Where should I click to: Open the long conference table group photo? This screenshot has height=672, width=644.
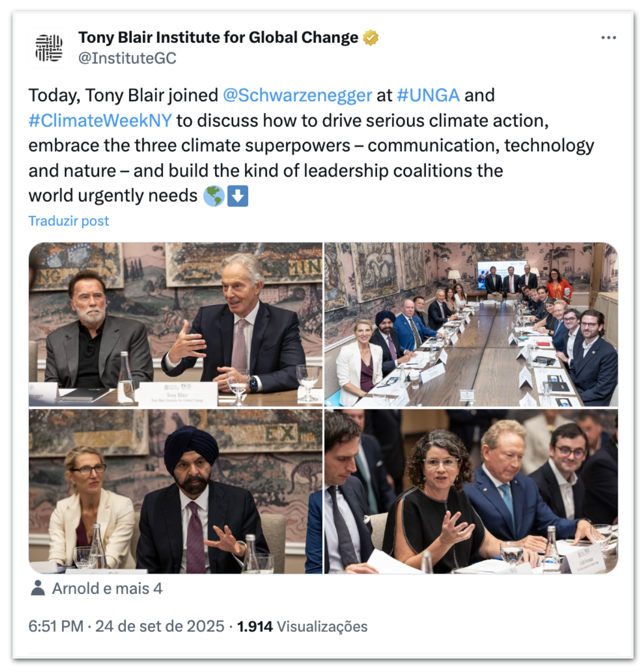point(471,324)
